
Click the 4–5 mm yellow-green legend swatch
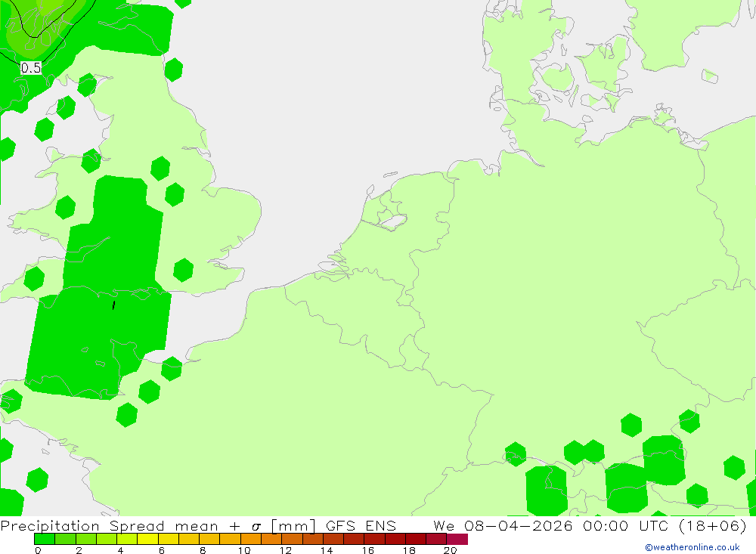tap(127, 539)
